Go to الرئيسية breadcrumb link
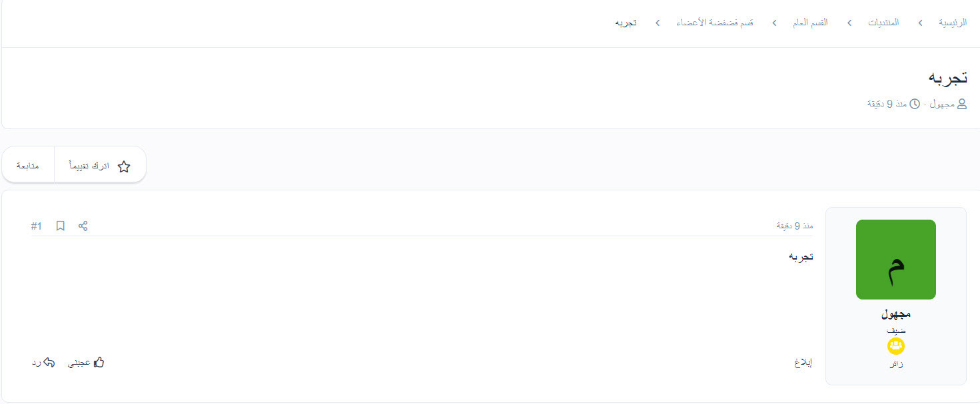980x404 pixels. pyautogui.click(x=953, y=23)
